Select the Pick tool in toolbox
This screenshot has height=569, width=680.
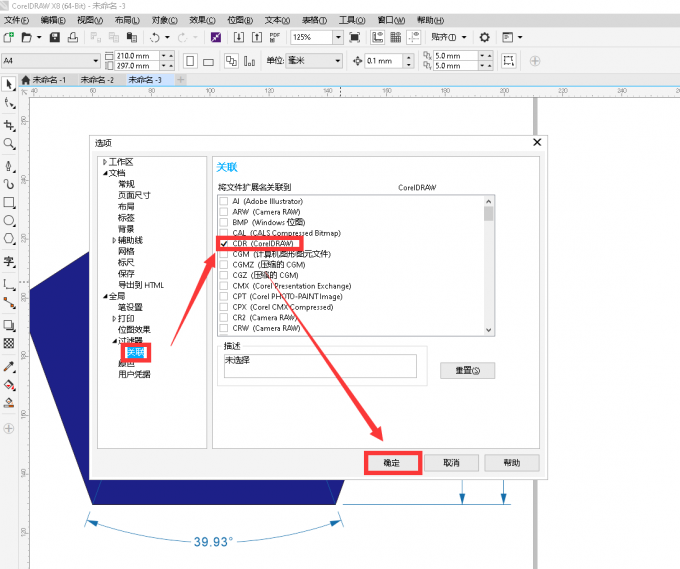pyautogui.click(x=9, y=84)
